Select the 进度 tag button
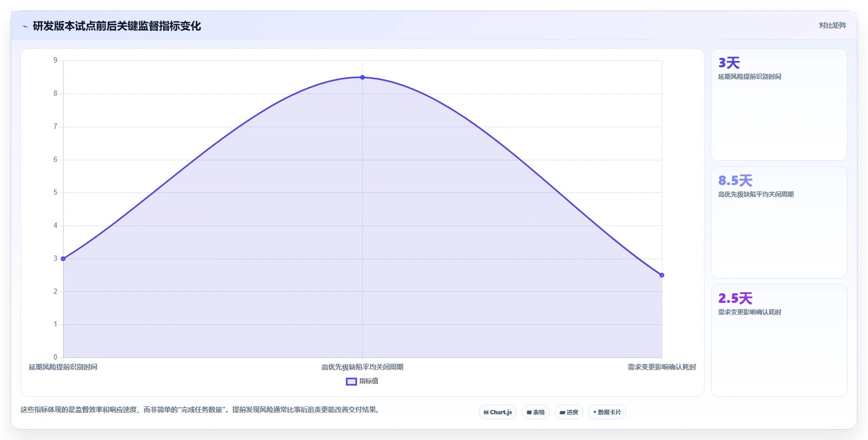The width and height of the screenshot is (868, 440). click(569, 412)
